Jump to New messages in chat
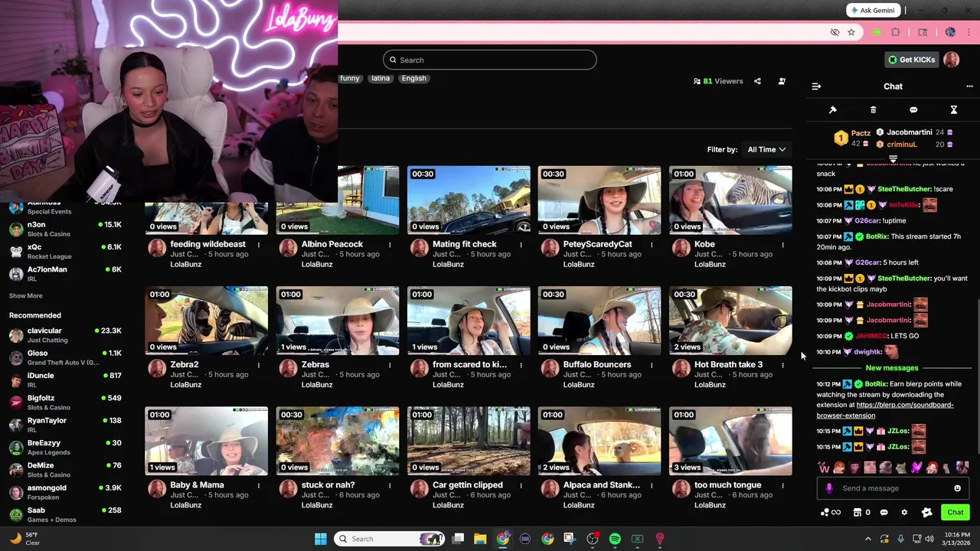 pos(892,368)
